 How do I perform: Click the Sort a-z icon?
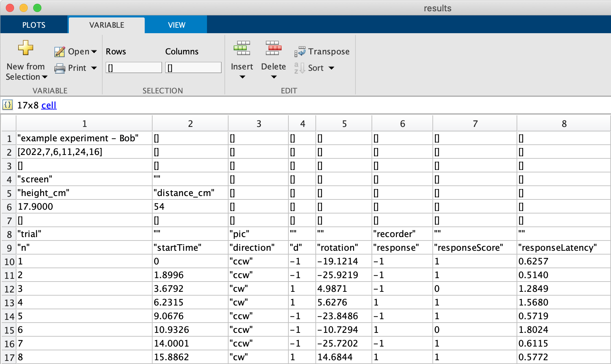point(299,68)
